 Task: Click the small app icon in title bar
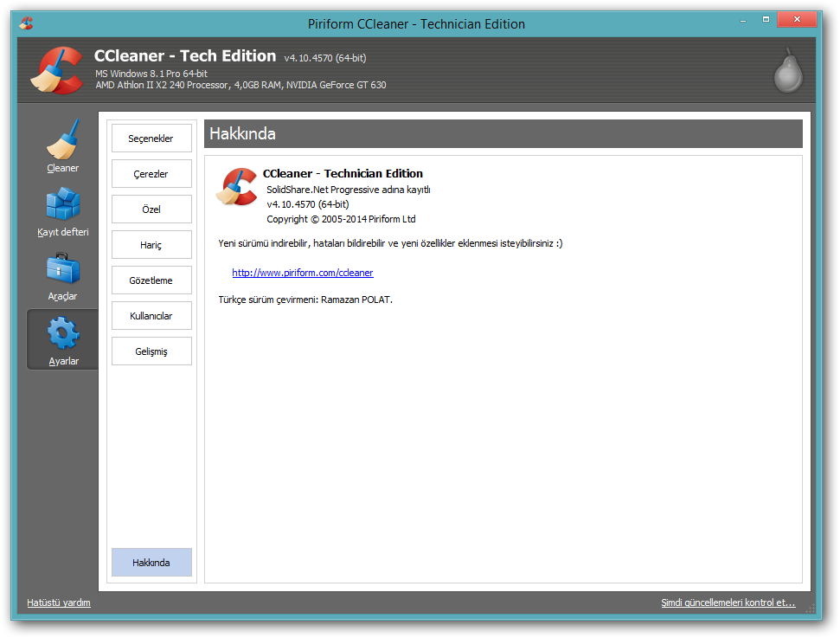[26, 23]
